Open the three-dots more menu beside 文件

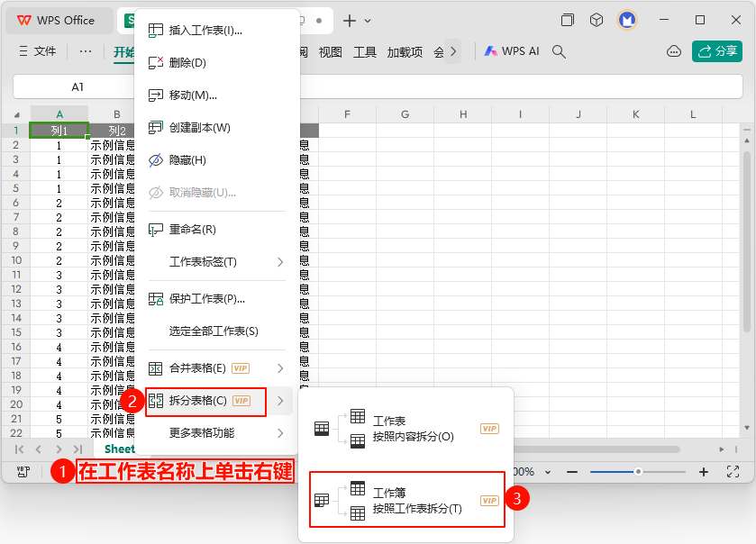click(86, 52)
